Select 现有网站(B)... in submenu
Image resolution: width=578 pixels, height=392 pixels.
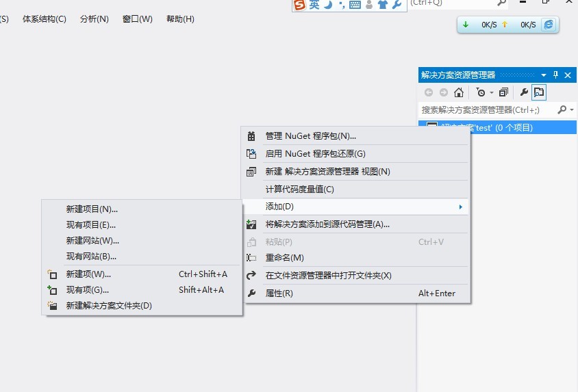click(x=142, y=257)
